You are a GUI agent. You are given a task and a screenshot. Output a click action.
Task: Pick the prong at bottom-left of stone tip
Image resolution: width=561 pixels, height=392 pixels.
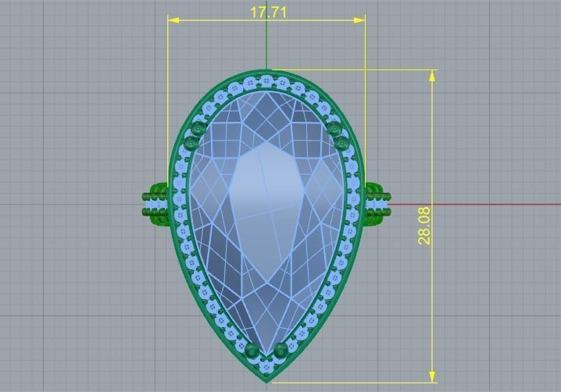(252, 350)
